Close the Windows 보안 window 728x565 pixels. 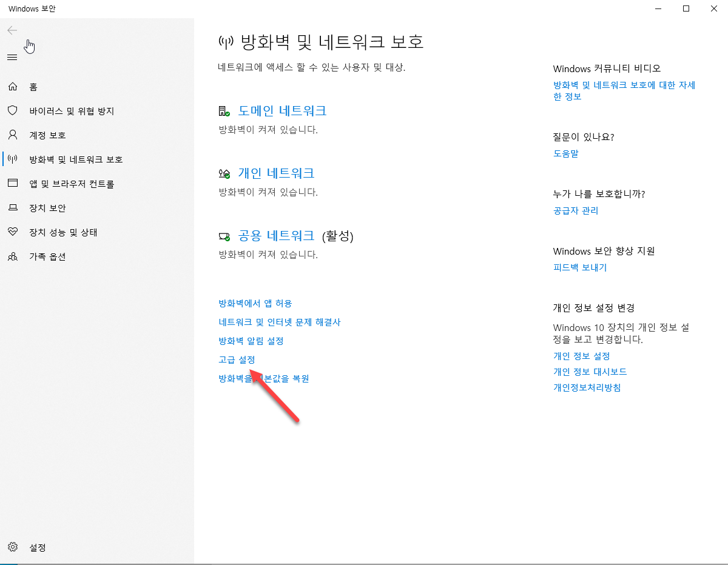pyautogui.click(x=714, y=8)
